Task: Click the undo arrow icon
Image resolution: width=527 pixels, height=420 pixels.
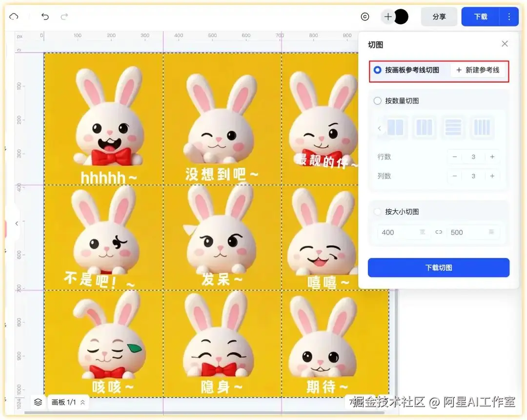Action: 45,16
